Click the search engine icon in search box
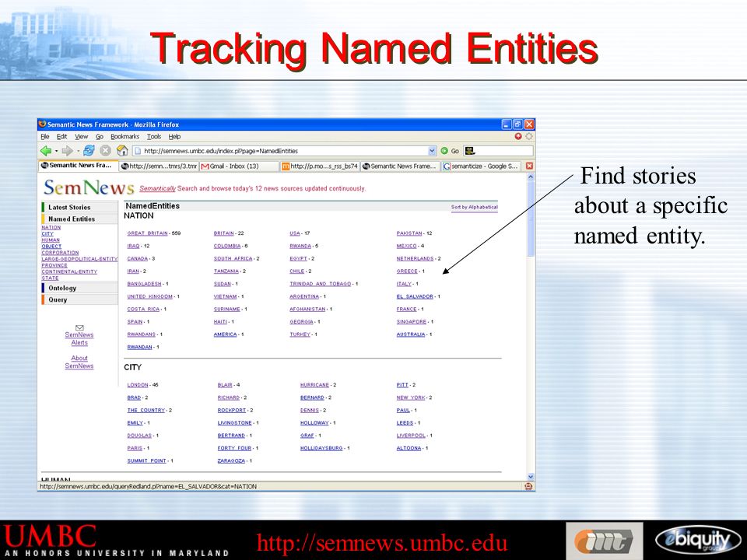This screenshot has height=560, width=747. click(x=470, y=151)
